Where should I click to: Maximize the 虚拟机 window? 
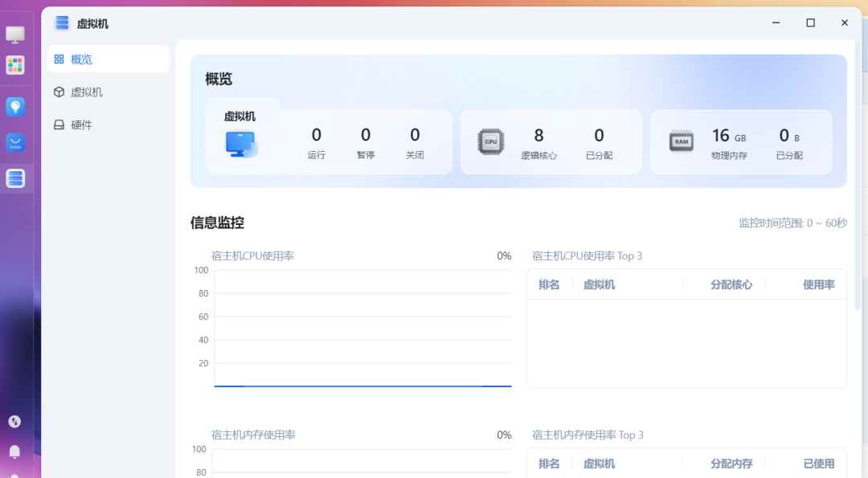click(810, 22)
